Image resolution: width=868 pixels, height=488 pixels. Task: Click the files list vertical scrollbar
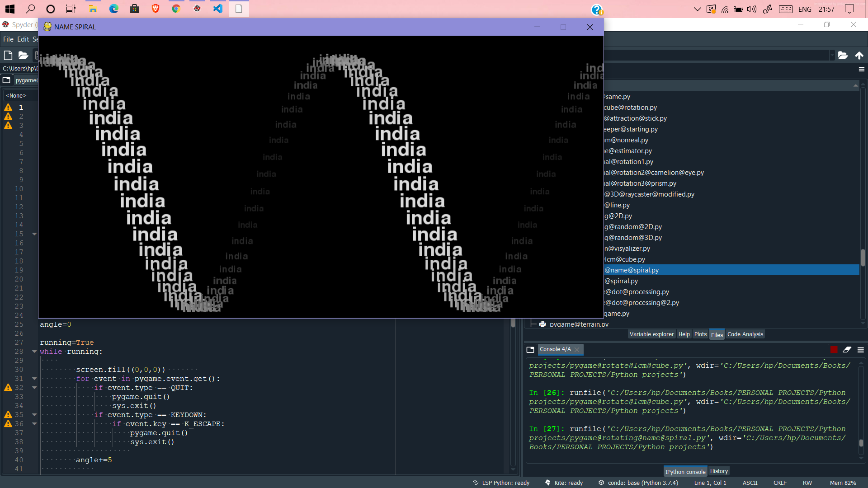coord(863,258)
